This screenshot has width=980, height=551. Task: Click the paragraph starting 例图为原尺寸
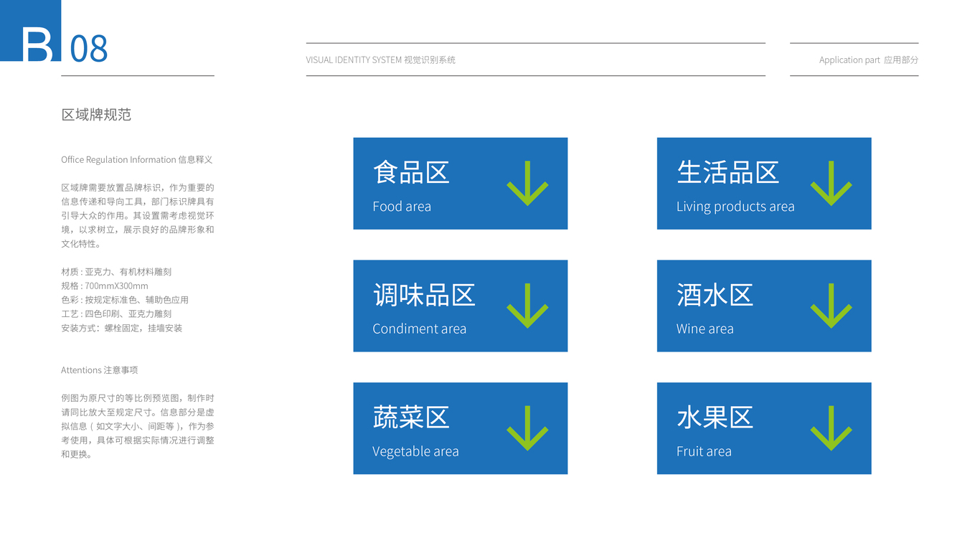click(138, 426)
